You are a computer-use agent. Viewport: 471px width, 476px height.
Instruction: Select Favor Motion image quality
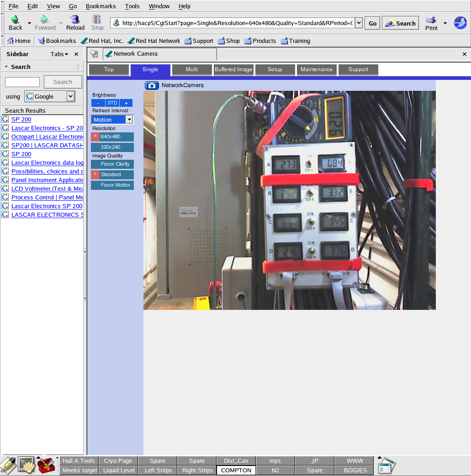click(x=112, y=185)
